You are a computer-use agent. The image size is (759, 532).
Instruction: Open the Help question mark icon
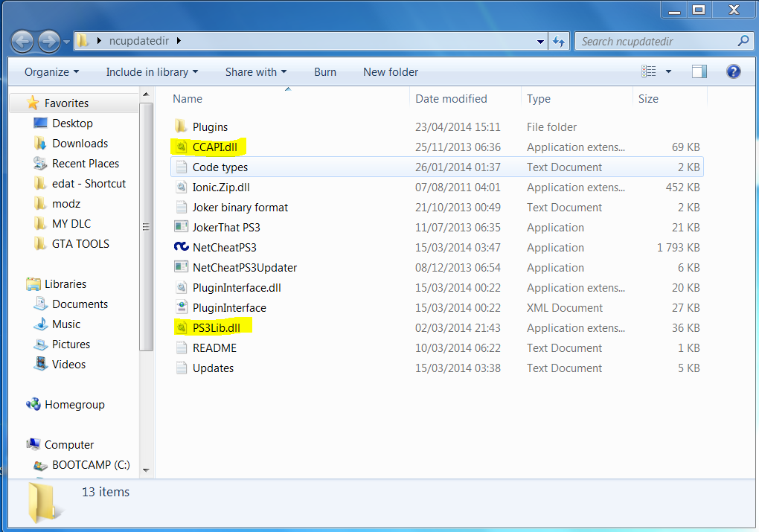tap(734, 71)
